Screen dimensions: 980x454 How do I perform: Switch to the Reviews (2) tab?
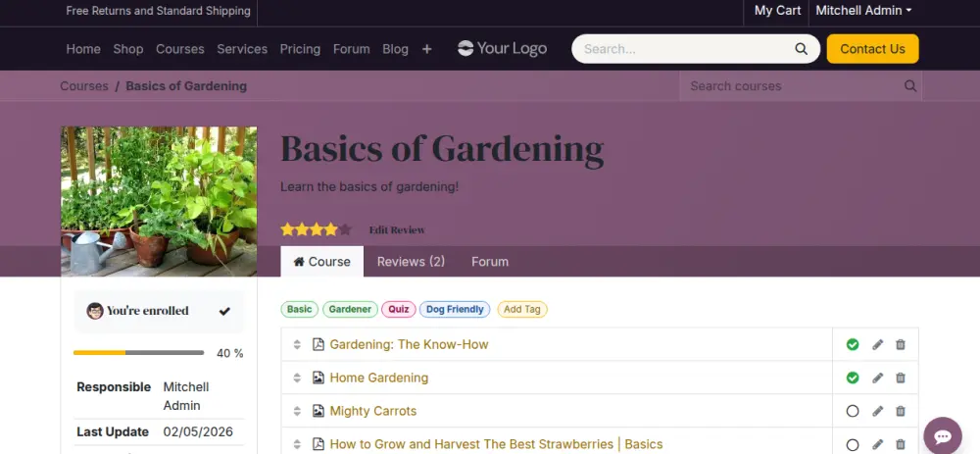tap(411, 262)
